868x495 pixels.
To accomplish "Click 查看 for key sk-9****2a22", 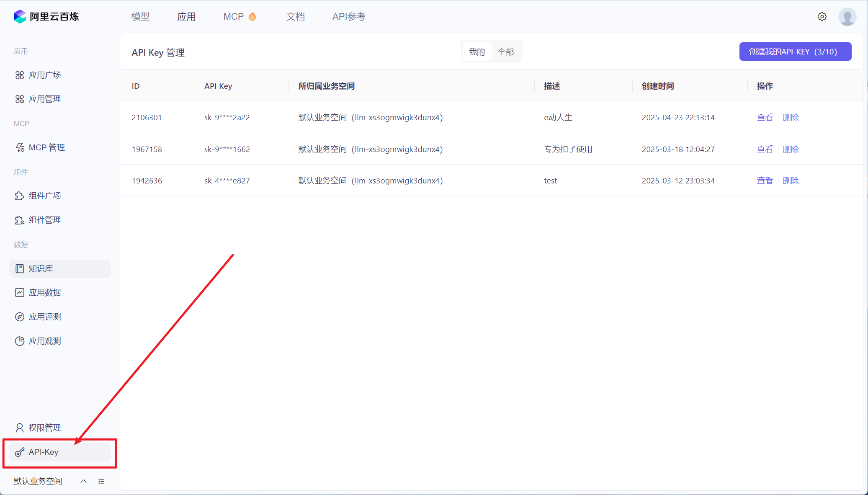I will pyautogui.click(x=765, y=117).
